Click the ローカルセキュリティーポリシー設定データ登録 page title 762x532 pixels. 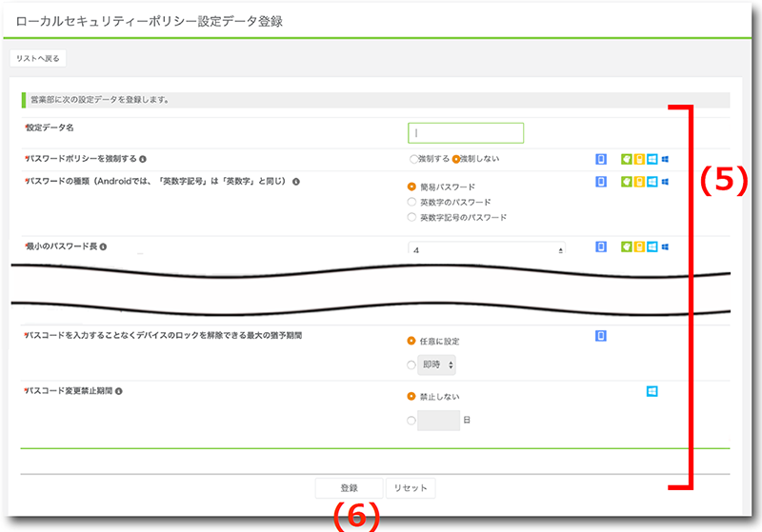coord(150,21)
